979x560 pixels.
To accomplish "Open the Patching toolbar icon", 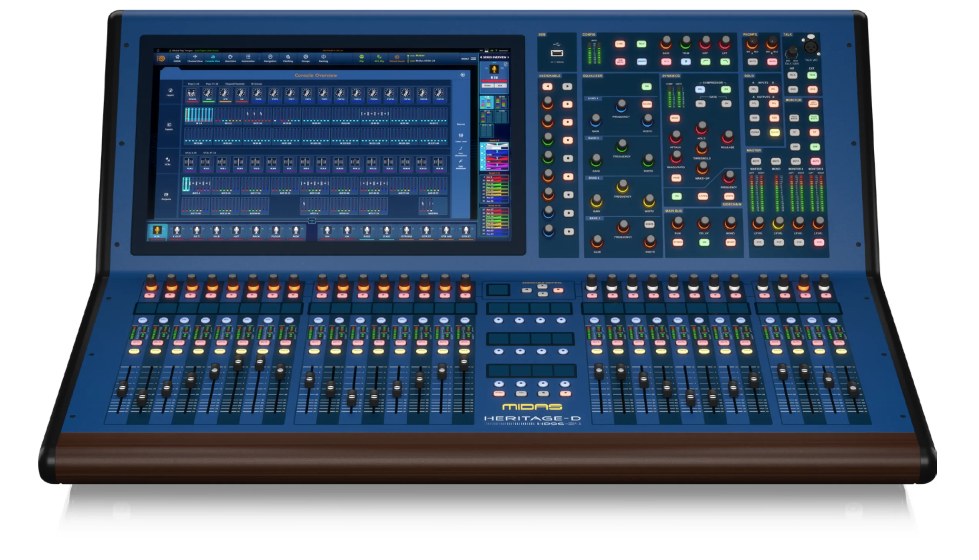I will click(x=288, y=58).
